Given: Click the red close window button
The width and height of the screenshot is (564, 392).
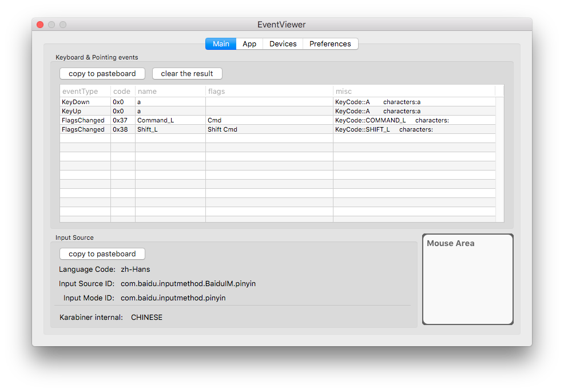Looking at the screenshot, I should tap(40, 25).
